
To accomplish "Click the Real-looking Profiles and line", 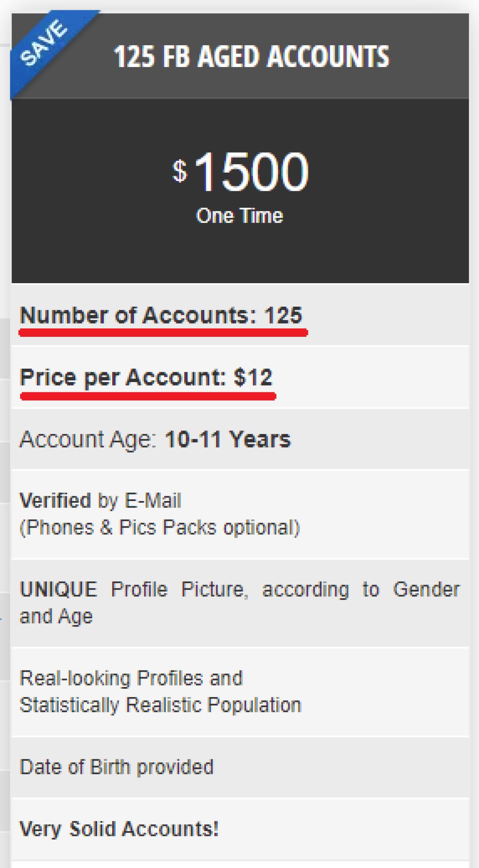I will coord(131,679).
